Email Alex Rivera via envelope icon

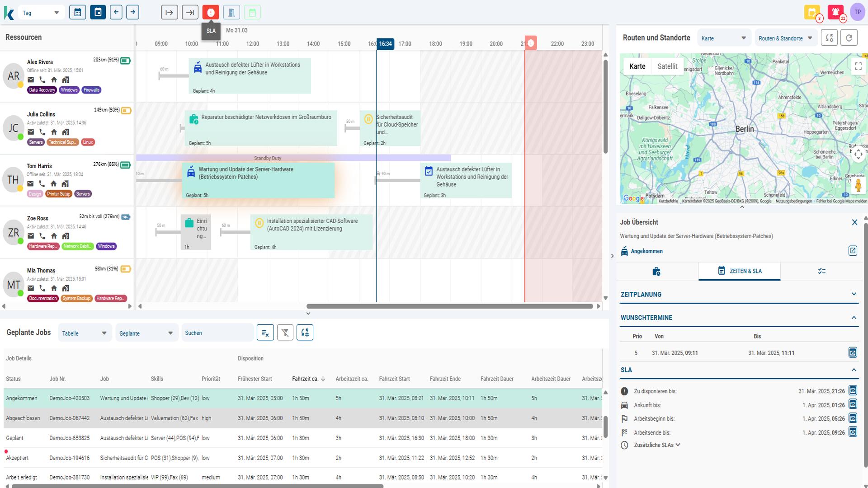[31, 80]
